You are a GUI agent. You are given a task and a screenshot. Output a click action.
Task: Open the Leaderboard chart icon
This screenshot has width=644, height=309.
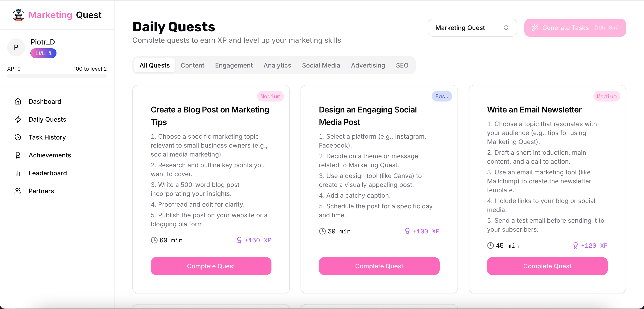(18, 173)
